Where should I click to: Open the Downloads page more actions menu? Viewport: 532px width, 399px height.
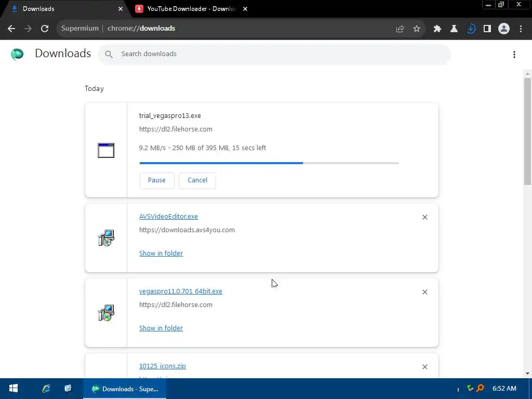[514, 55]
